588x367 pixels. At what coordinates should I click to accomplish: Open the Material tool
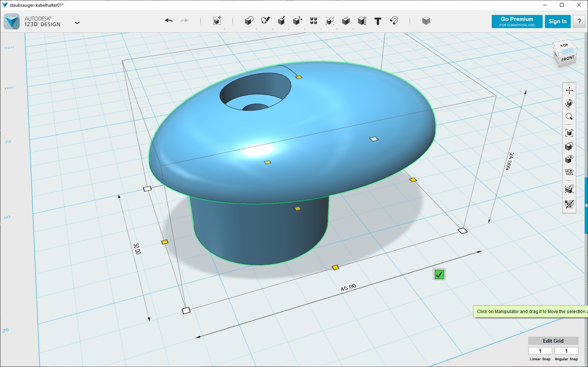click(426, 21)
